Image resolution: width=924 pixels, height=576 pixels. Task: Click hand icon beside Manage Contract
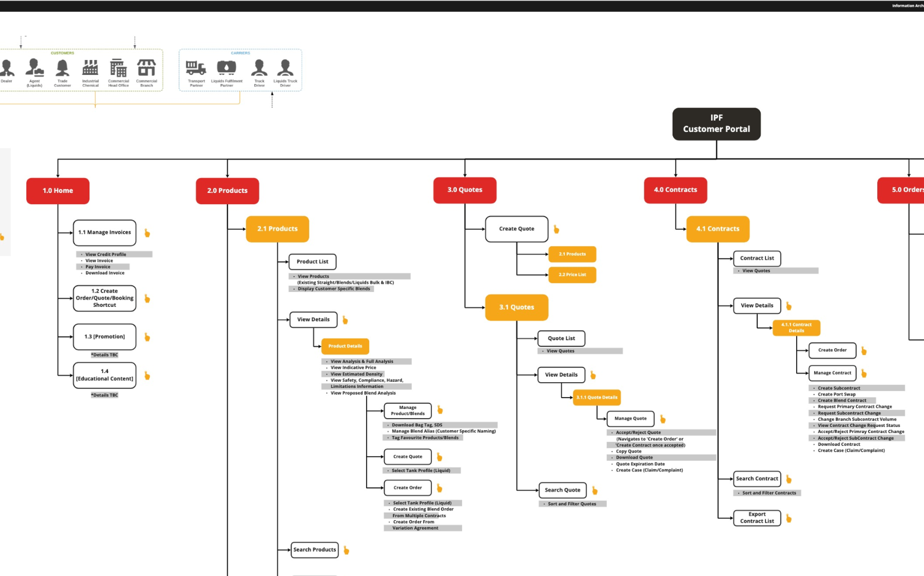[864, 373]
